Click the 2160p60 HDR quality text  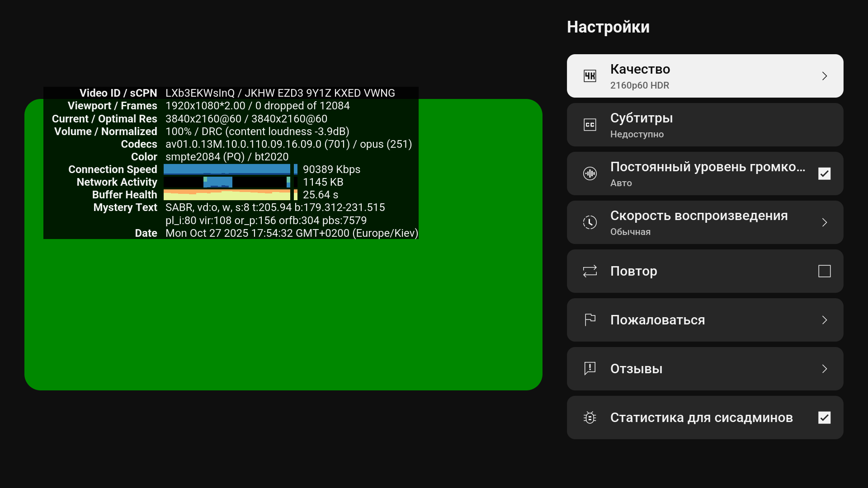[639, 85]
